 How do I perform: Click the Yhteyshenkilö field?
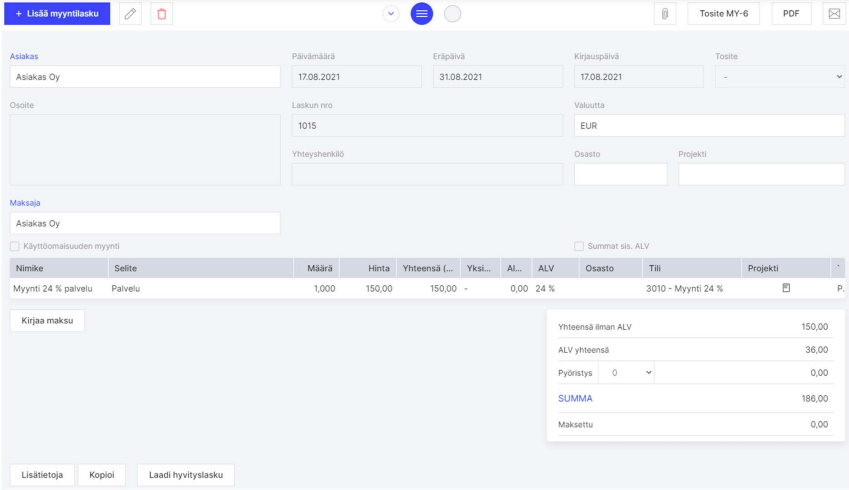(x=427, y=174)
